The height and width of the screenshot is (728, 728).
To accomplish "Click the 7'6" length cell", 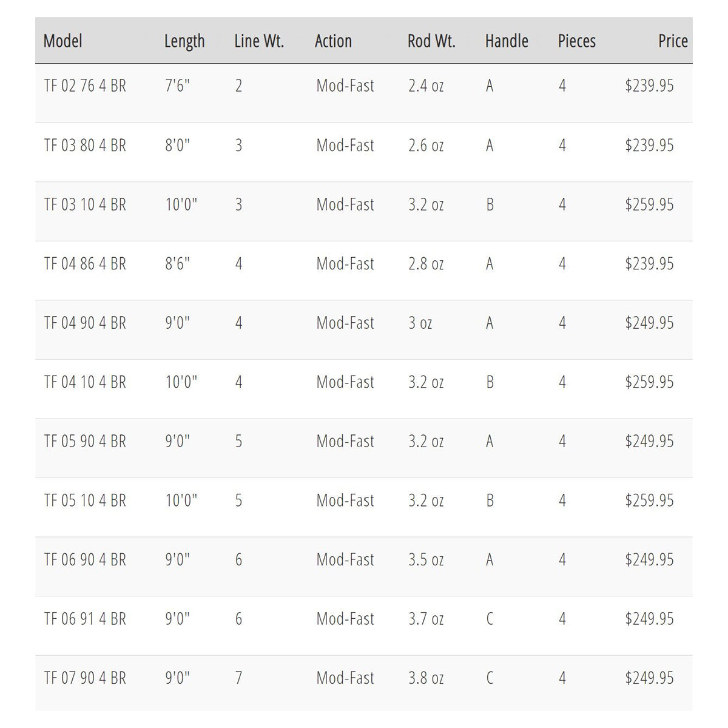I will [178, 86].
